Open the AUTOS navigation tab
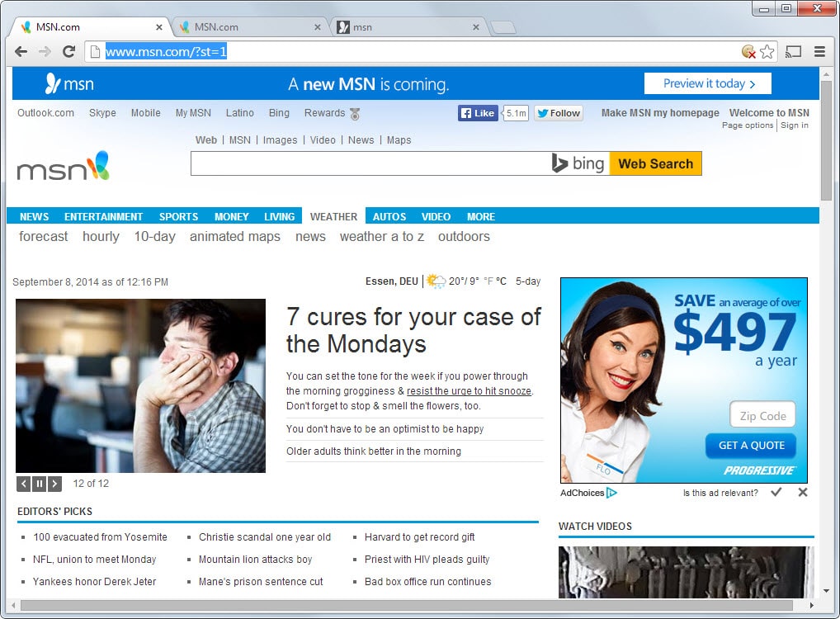 pos(389,216)
